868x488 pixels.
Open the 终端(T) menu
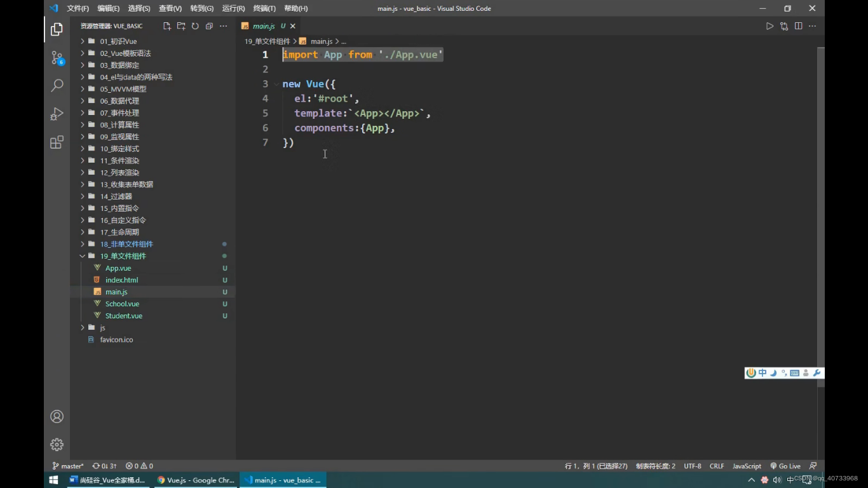(264, 8)
